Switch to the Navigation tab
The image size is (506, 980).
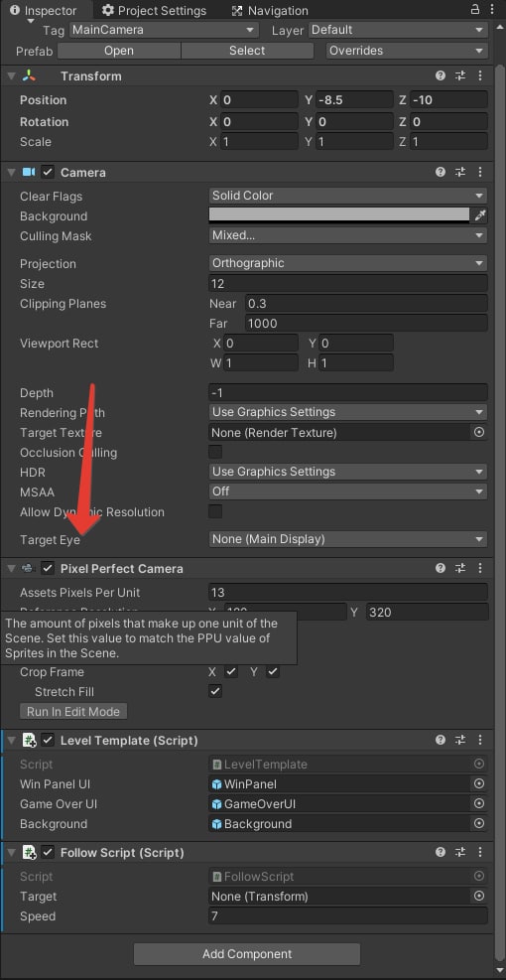270,11
